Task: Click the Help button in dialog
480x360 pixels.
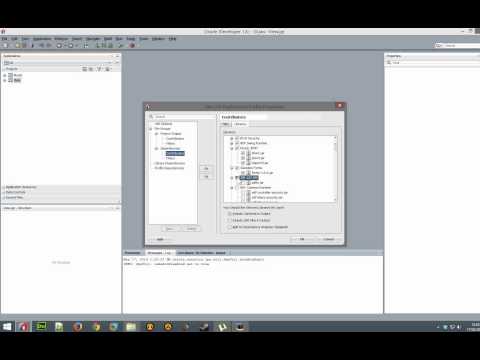Action: click(x=160, y=239)
